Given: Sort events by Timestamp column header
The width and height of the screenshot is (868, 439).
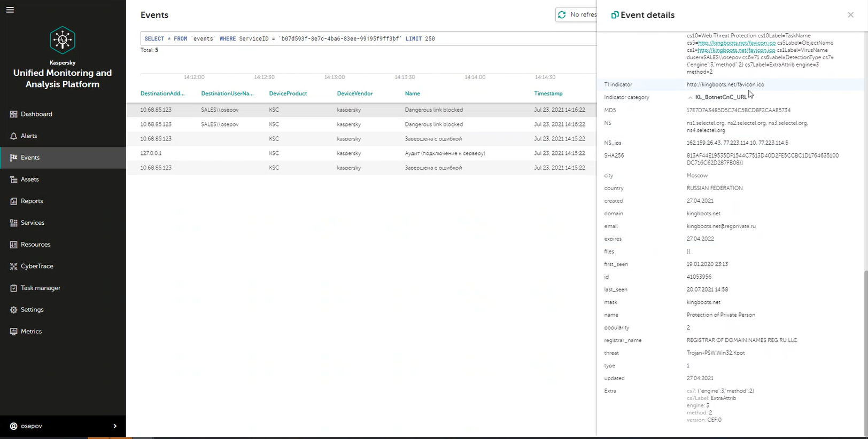Looking at the screenshot, I should point(548,93).
